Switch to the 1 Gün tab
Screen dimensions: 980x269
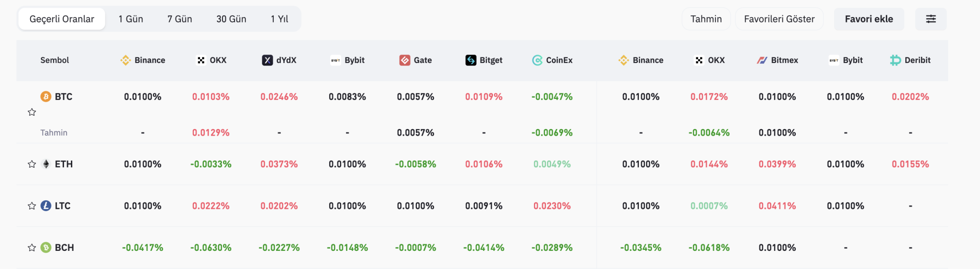pos(131,19)
